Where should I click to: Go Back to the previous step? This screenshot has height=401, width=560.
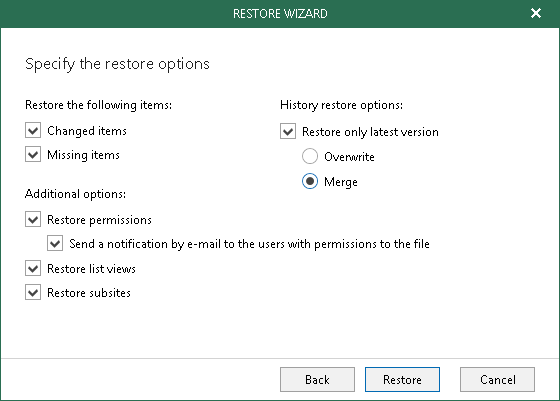coord(317,379)
